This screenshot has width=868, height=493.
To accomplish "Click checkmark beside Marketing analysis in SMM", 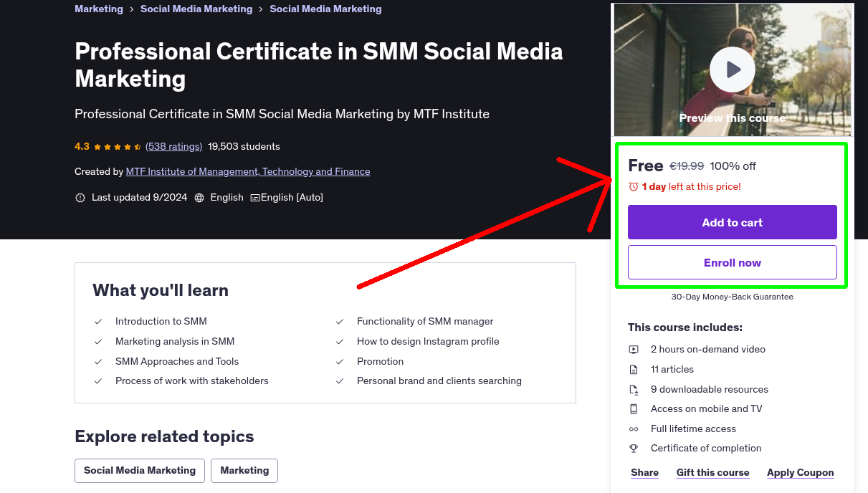I will pos(98,342).
